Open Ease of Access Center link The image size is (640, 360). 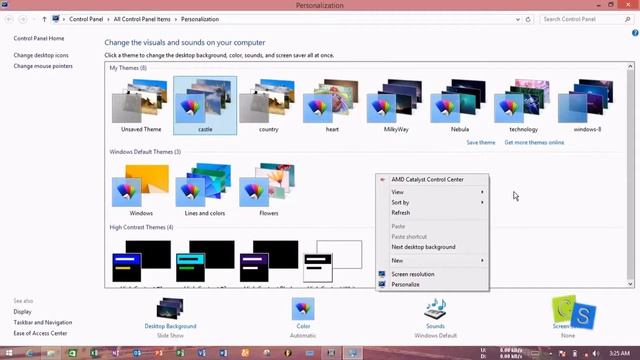[x=40, y=333]
